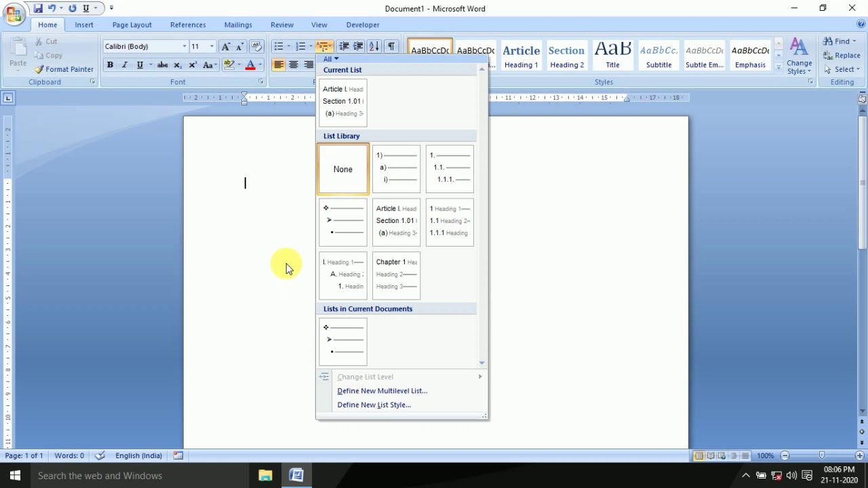Apply subscript formatting
Viewport: 868px width, 488px height.
pyautogui.click(x=178, y=65)
